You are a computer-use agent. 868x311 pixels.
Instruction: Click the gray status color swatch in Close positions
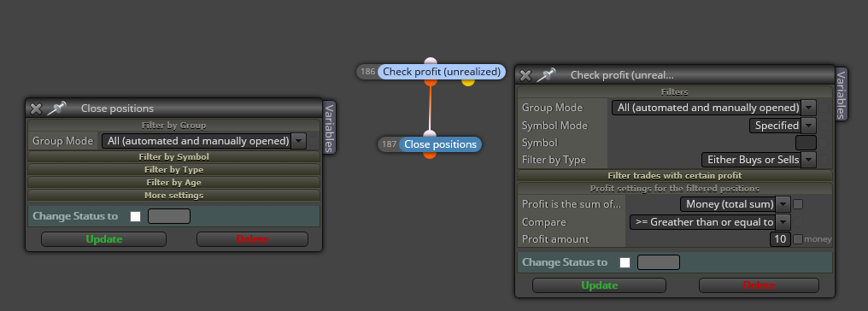point(169,216)
